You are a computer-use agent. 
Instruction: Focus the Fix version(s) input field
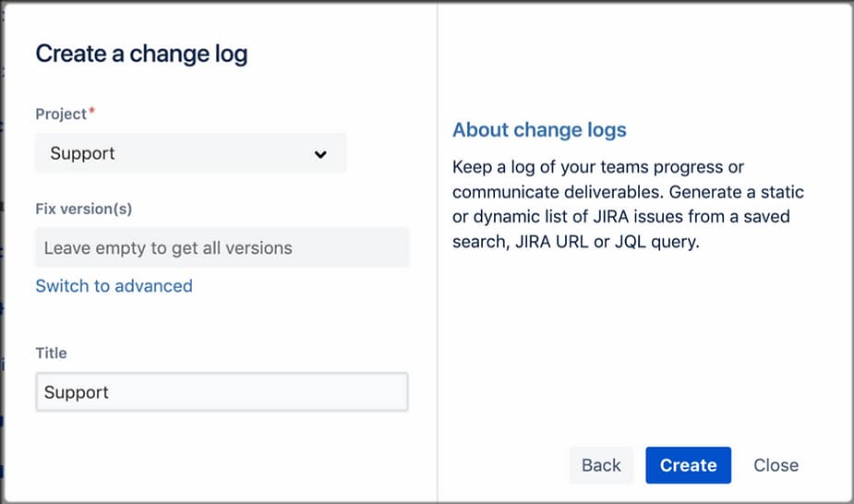click(x=222, y=247)
